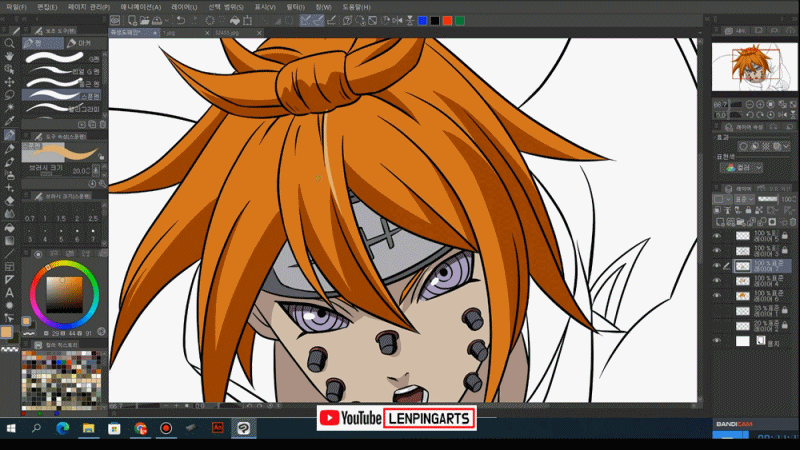The height and width of the screenshot is (450, 800).
Task: Select the Move layer tool
Action: (x=9, y=82)
